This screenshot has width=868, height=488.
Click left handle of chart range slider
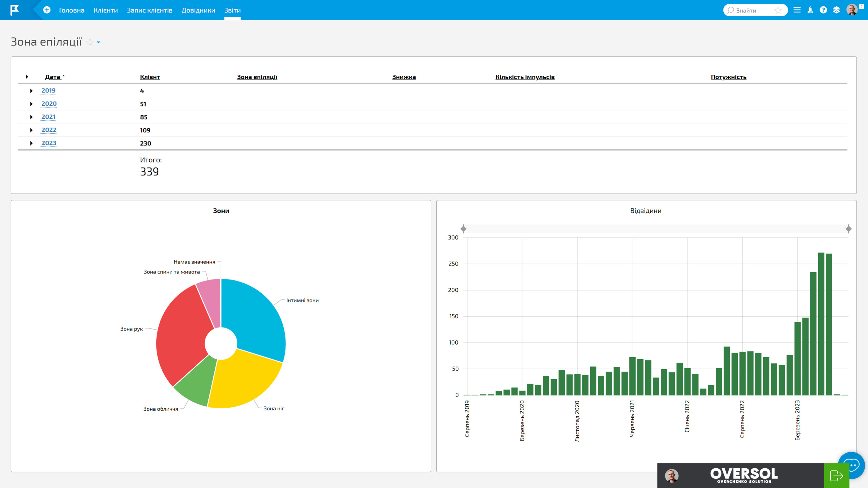coord(463,229)
